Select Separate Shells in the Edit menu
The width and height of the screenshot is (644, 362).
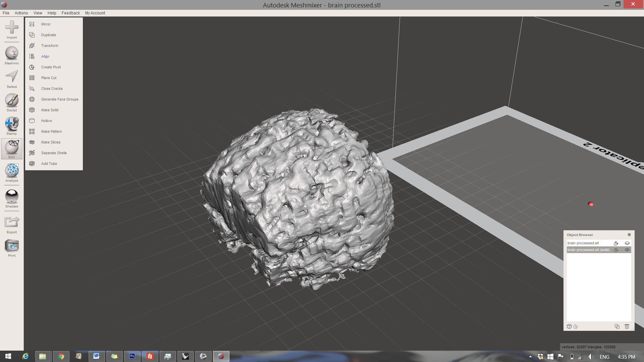click(x=54, y=153)
